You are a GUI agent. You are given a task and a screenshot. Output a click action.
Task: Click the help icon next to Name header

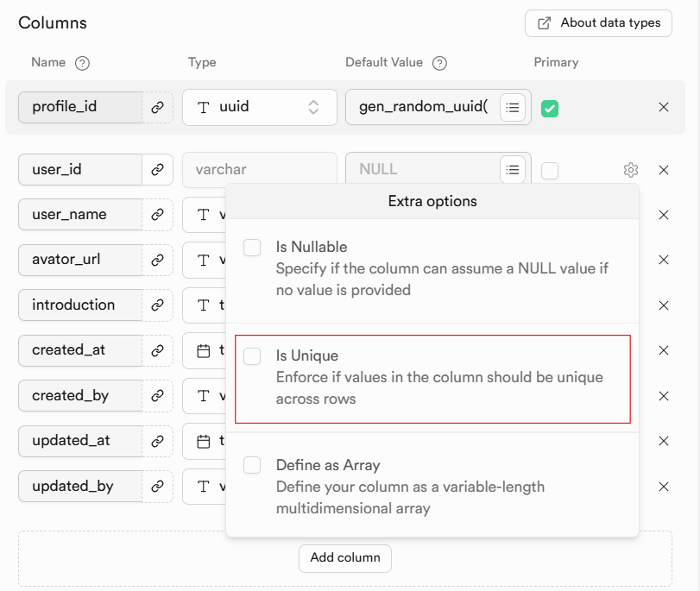tap(83, 63)
